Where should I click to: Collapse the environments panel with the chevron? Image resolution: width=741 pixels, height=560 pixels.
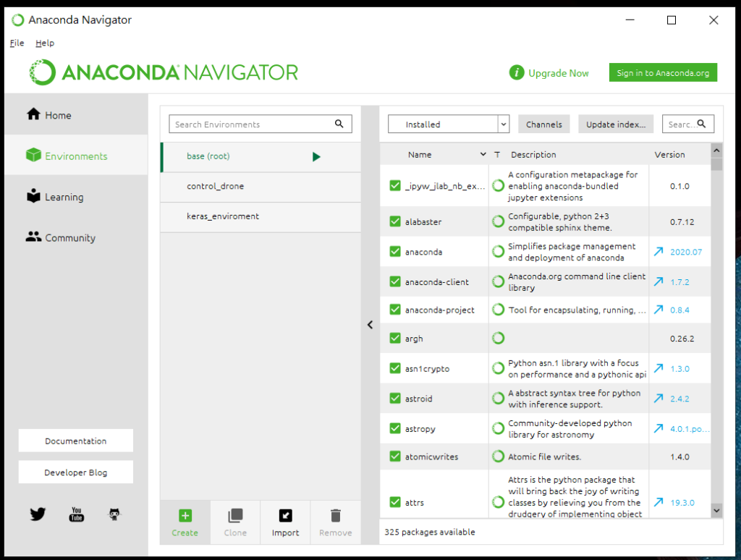(370, 325)
